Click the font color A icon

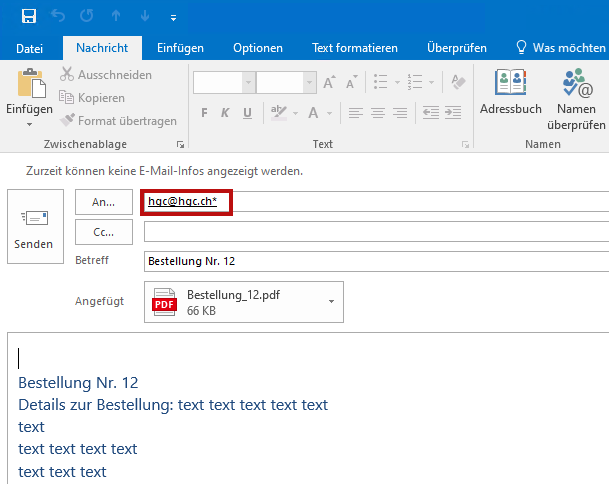[x=313, y=113]
